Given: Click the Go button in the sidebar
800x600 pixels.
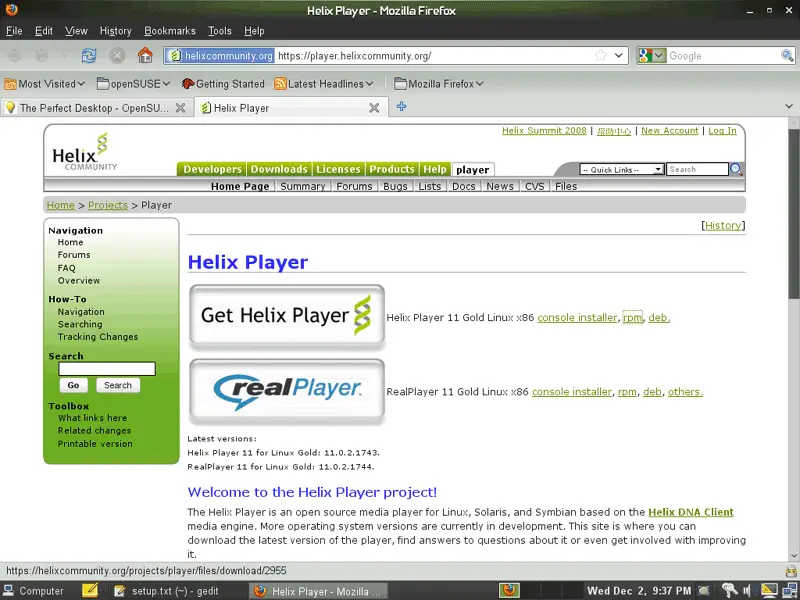Looking at the screenshot, I should 73,385.
